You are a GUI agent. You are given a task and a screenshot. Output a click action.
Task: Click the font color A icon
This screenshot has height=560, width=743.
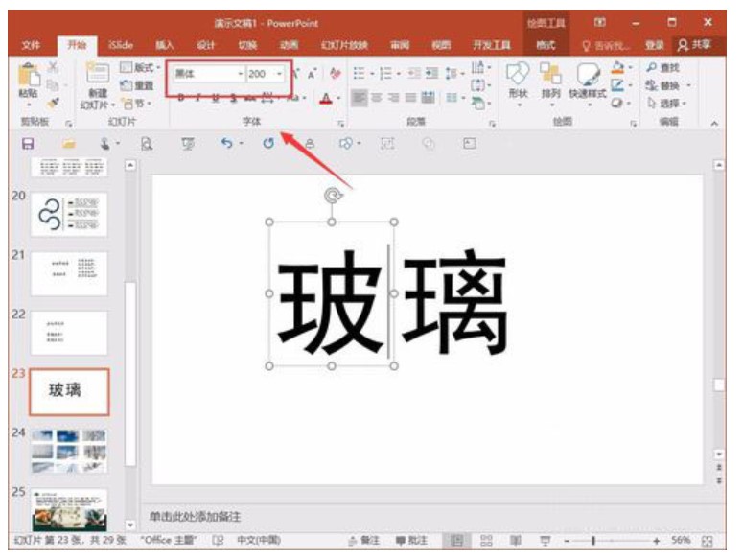click(325, 98)
